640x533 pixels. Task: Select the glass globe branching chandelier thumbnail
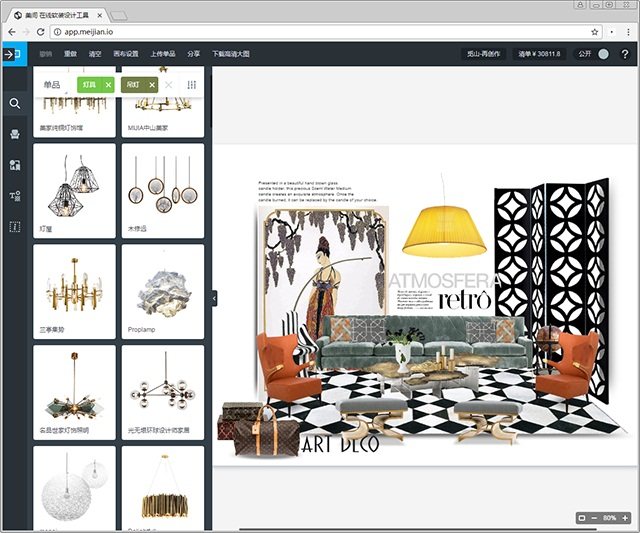click(x=163, y=392)
